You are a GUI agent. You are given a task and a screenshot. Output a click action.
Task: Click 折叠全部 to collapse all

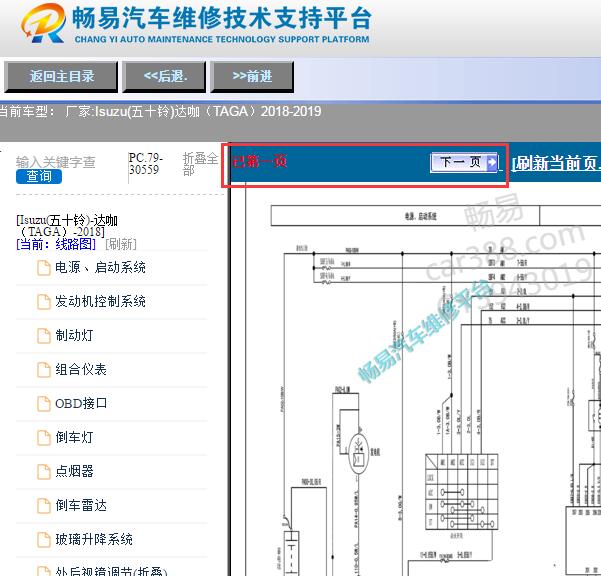pos(200,164)
